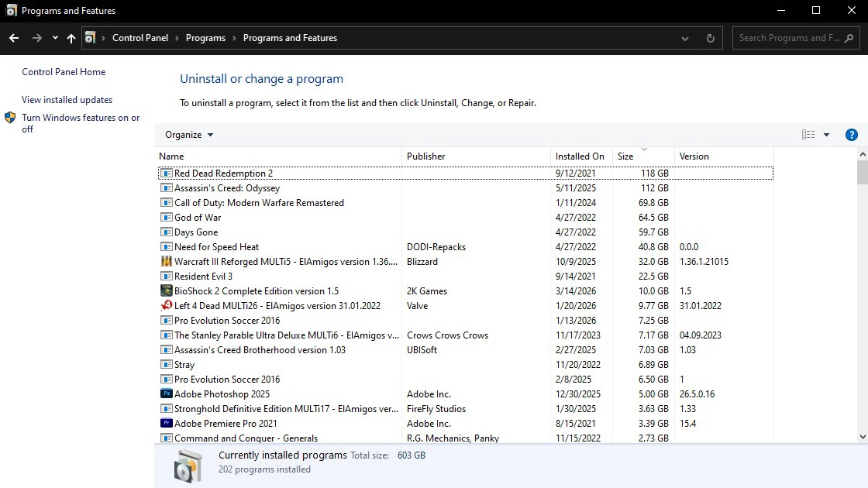Click version 26.5.0.16 cell
868x488 pixels.
coord(697,394)
